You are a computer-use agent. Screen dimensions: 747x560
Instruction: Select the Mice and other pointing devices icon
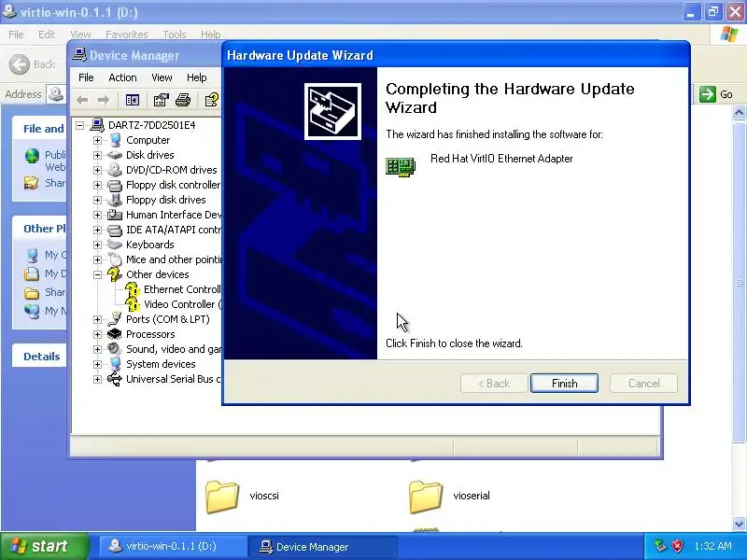(115, 259)
